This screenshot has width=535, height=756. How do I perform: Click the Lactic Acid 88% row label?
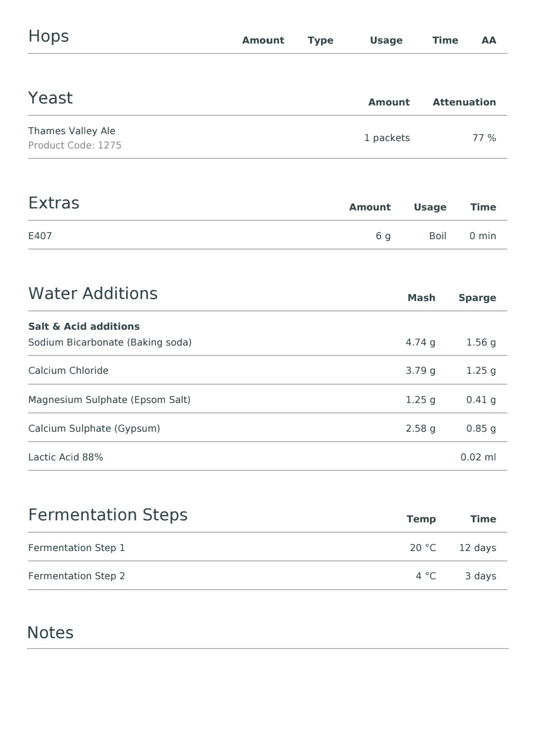pos(66,457)
